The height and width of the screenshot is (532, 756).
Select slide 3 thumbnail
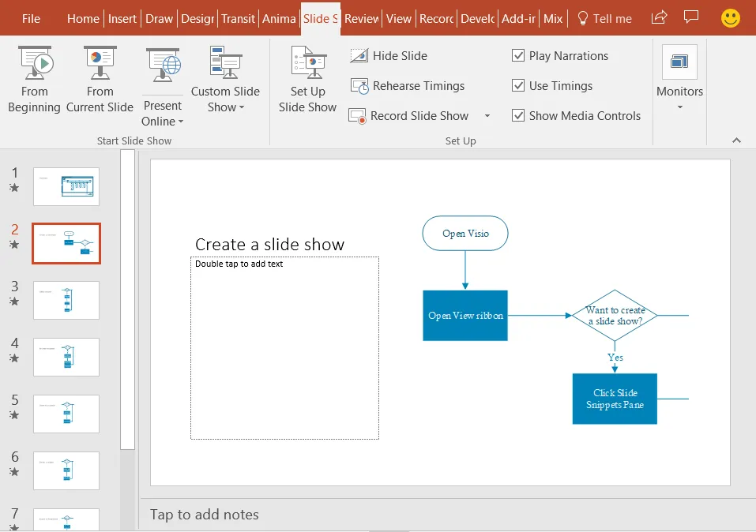click(66, 300)
